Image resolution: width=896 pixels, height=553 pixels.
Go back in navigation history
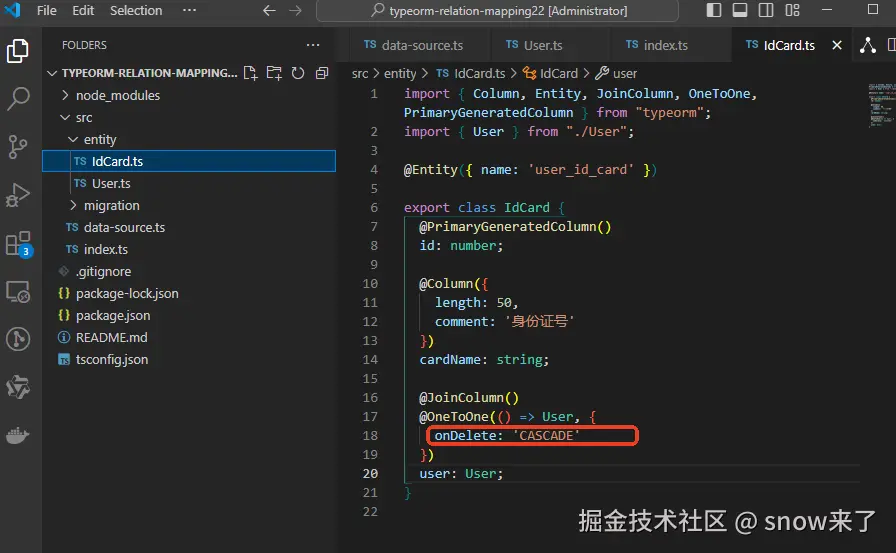tap(269, 10)
